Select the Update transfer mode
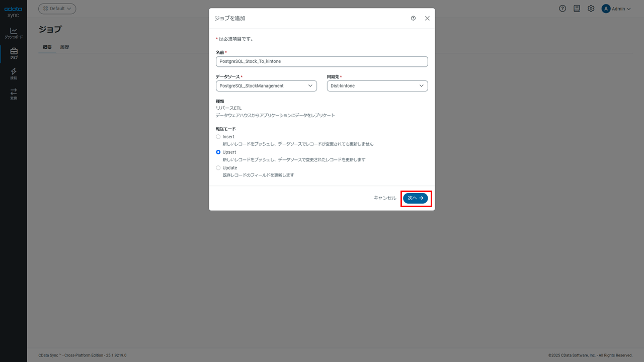Screen dimensions: 644x362 tap(218, 168)
